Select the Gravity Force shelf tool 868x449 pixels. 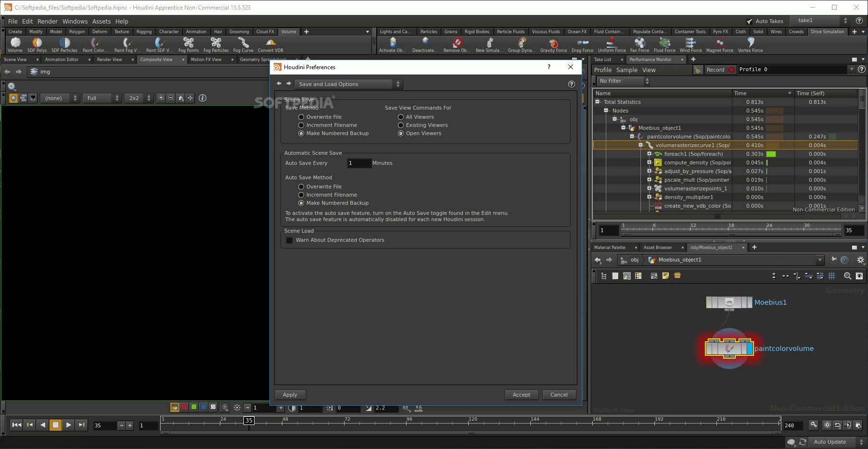click(553, 45)
